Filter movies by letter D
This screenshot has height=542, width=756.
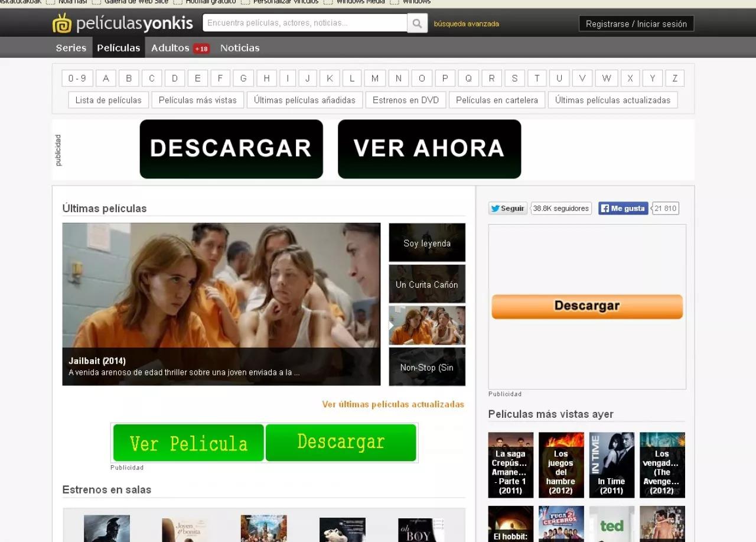tap(175, 78)
